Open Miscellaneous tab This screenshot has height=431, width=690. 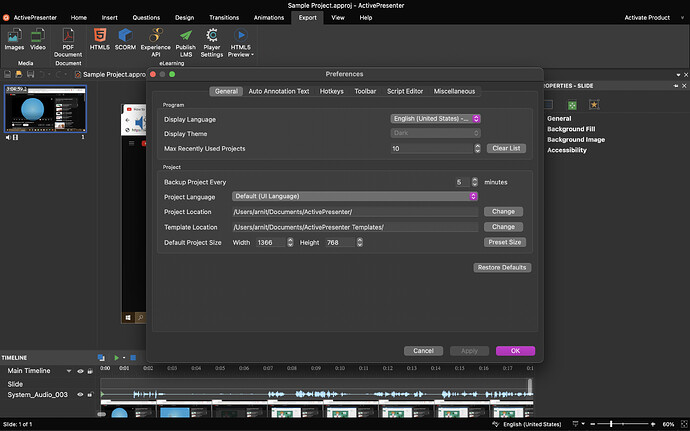pos(454,91)
